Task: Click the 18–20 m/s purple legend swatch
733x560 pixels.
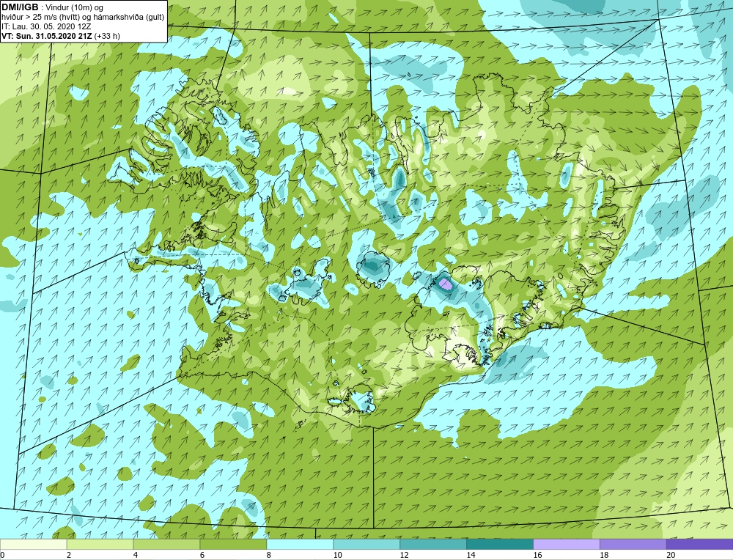Action: (x=633, y=544)
